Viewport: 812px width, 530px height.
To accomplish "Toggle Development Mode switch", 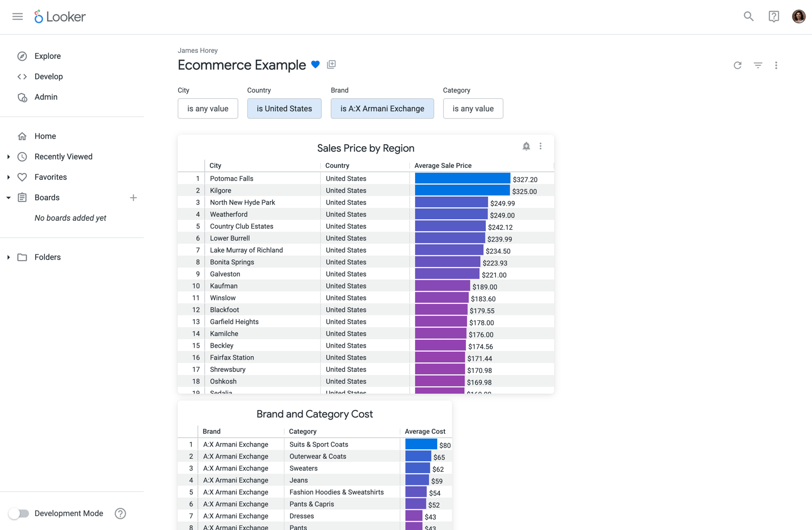I will click(x=19, y=513).
